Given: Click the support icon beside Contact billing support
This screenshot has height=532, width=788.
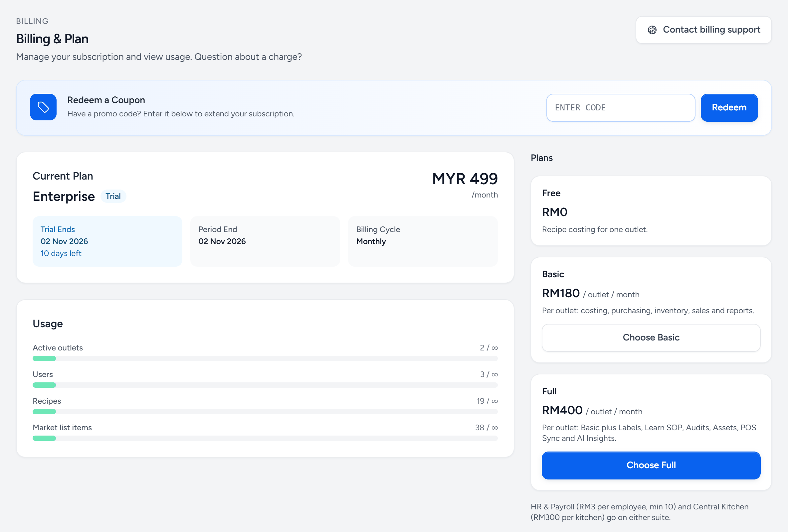Looking at the screenshot, I should coord(652,30).
